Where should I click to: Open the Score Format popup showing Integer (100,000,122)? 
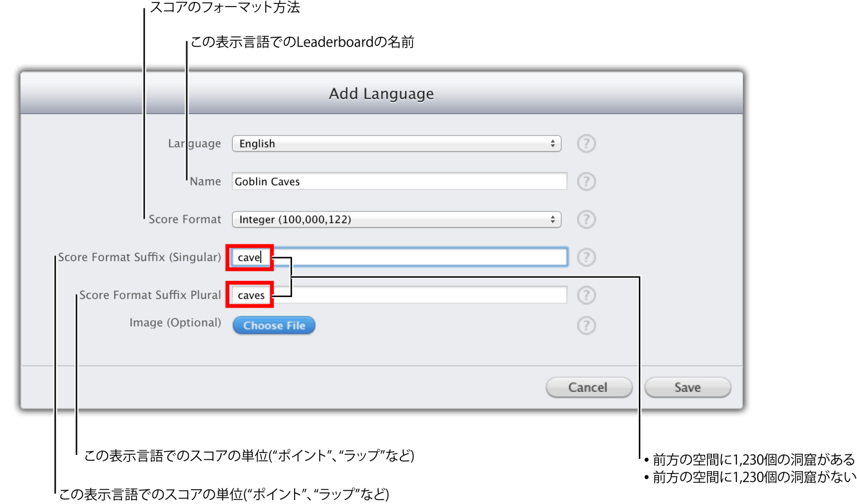point(396,219)
